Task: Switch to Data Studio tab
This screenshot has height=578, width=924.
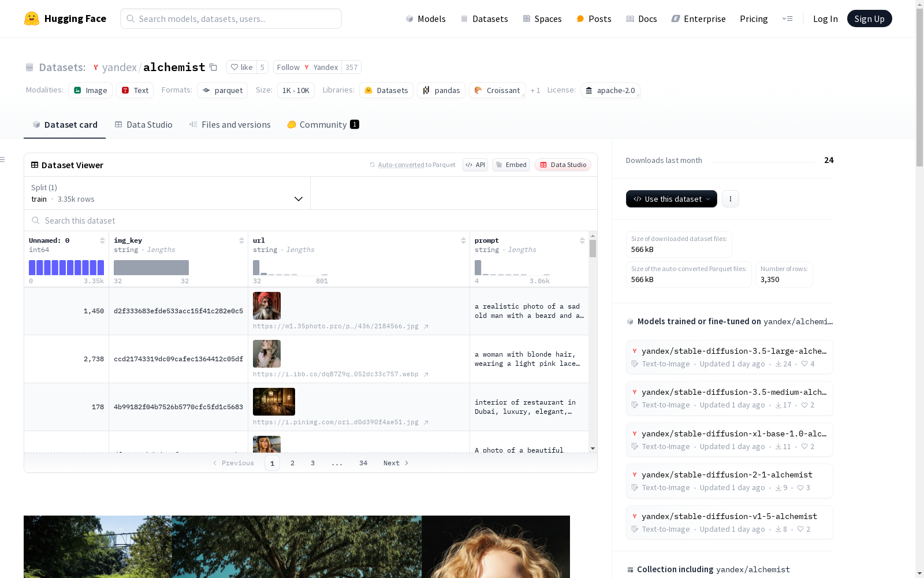Action: click(143, 124)
